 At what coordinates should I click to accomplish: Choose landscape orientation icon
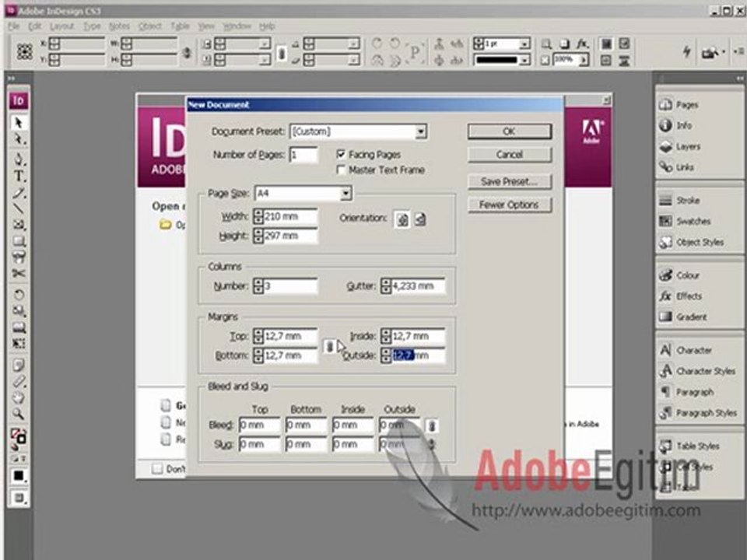tap(419, 219)
